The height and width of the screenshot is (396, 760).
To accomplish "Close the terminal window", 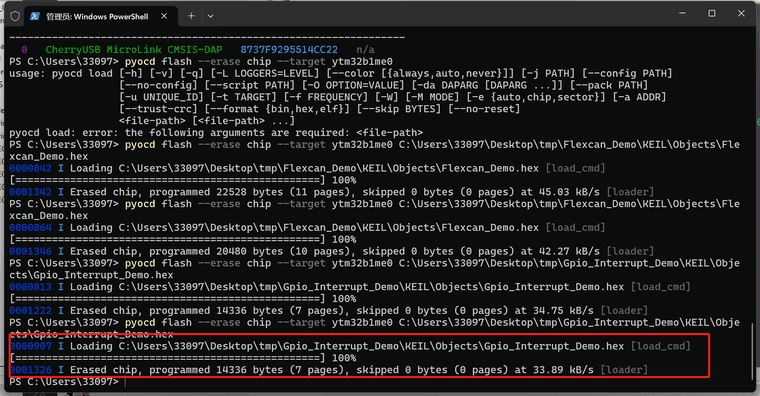I will (x=741, y=13).
